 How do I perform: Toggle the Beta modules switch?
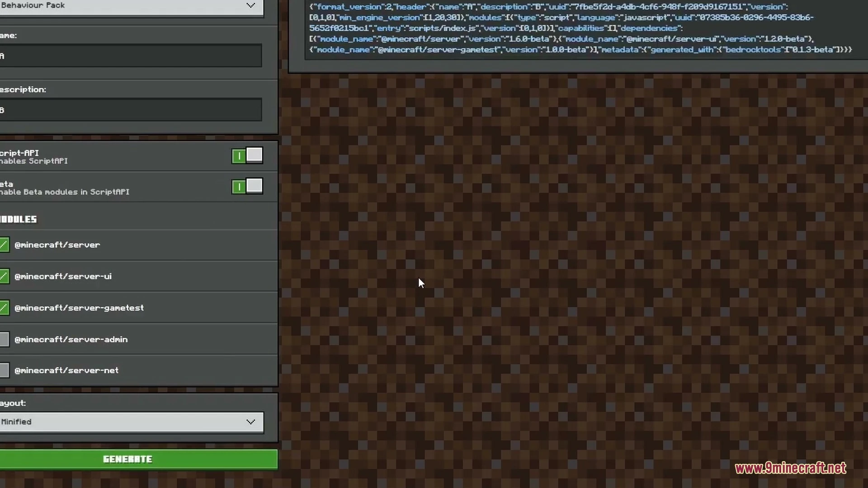[247, 186]
